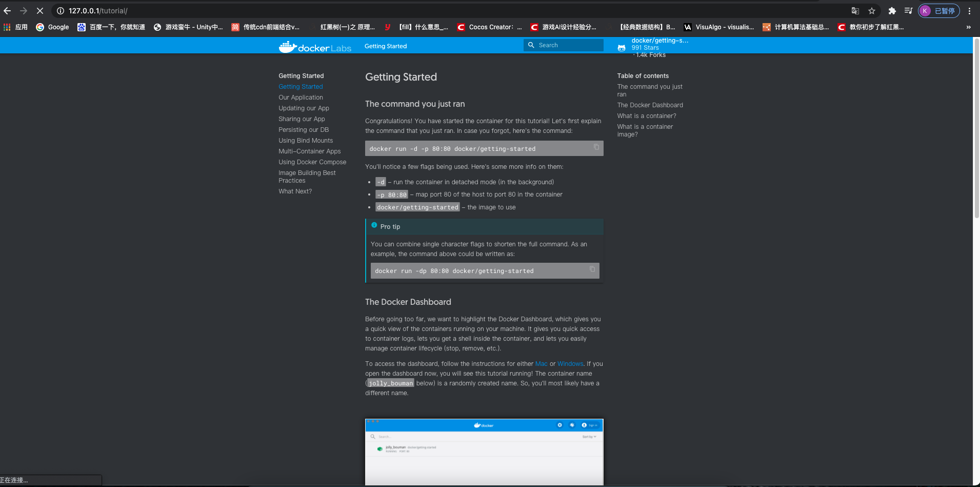
Task: Copy the docker run -d command
Action: click(596, 147)
